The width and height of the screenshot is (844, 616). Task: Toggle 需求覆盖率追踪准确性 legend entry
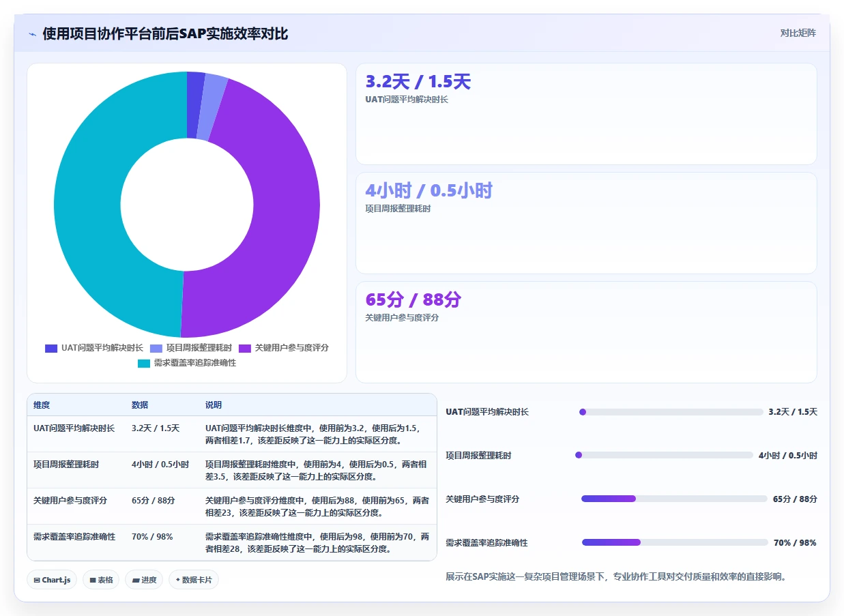(187, 363)
